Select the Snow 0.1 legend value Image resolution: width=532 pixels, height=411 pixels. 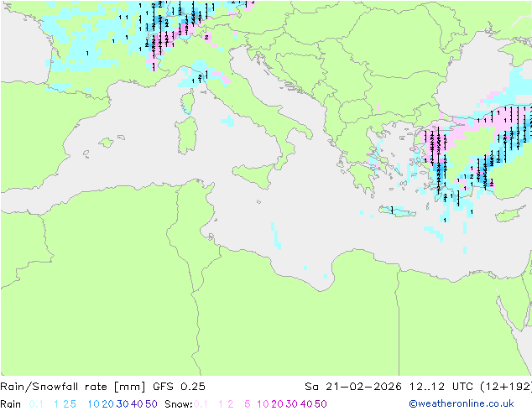point(201,404)
